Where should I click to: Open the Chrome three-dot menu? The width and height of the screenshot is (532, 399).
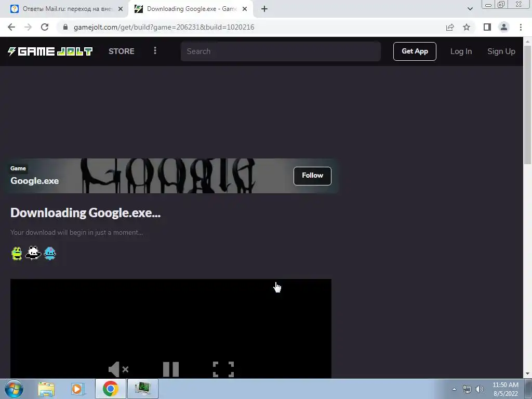(x=521, y=27)
